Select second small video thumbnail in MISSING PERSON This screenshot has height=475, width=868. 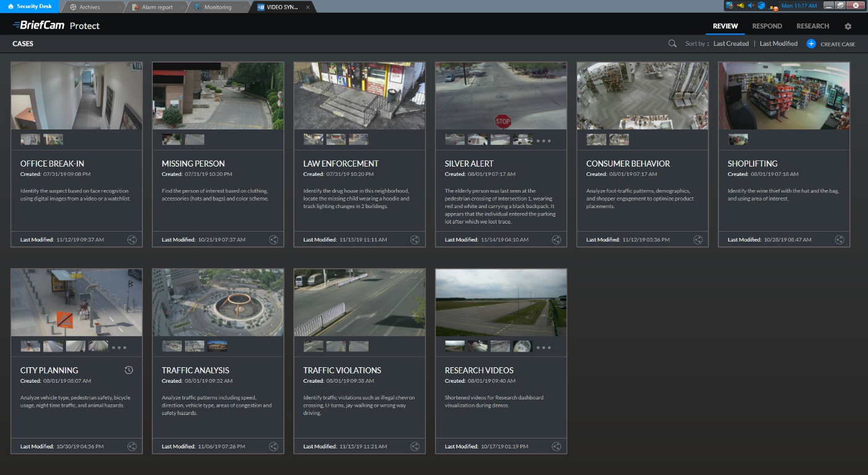click(x=194, y=139)
